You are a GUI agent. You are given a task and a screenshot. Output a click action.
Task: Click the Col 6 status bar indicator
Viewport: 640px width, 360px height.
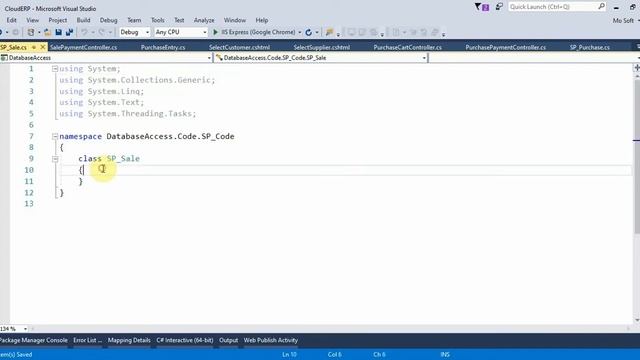tap(334, 354)
